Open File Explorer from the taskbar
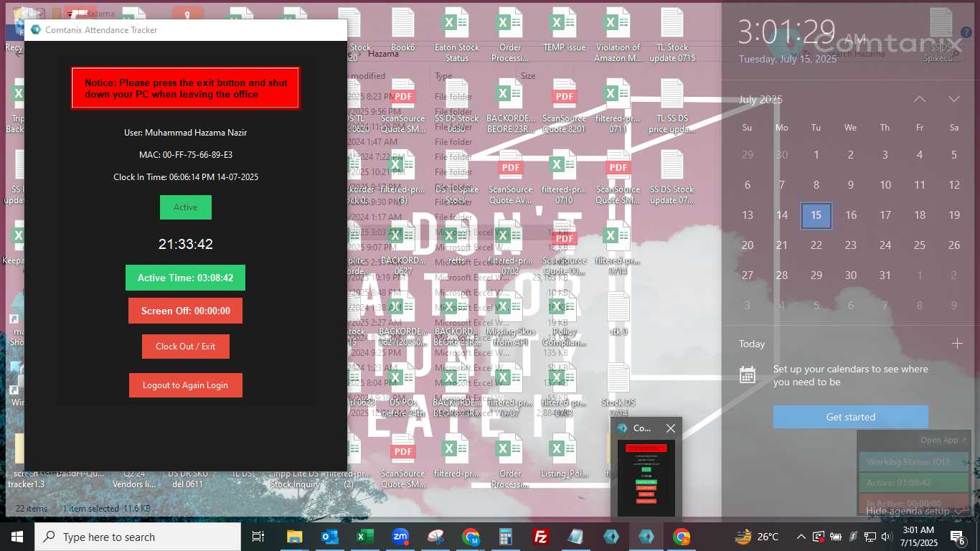 294,537
